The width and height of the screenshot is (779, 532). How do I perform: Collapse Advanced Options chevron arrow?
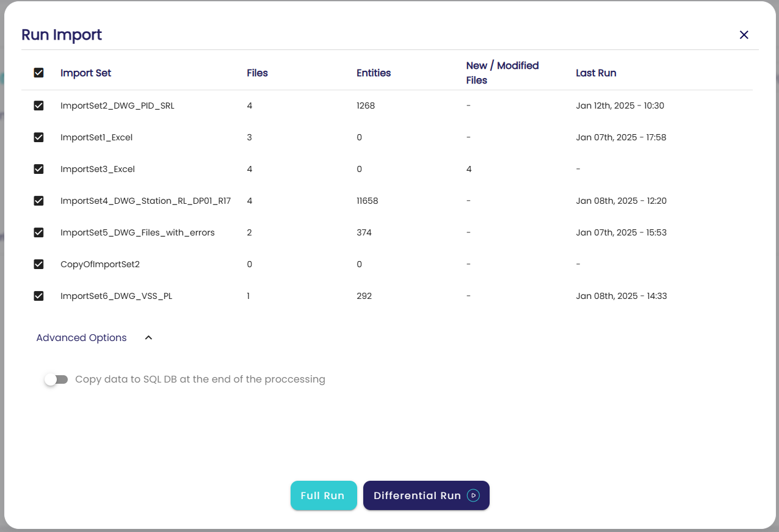(148, 338)
